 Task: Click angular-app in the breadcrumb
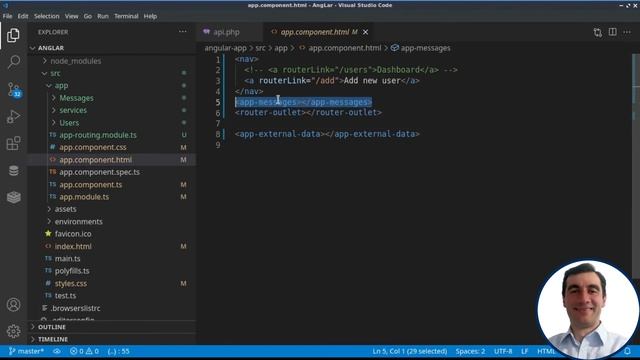[225, 48]
